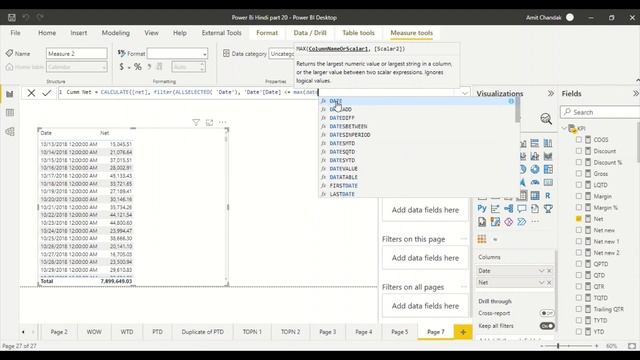Add a new page with plus button
The height and width of the screenshot is (360, 640).
pyautogui.click(x=463, y=332)
